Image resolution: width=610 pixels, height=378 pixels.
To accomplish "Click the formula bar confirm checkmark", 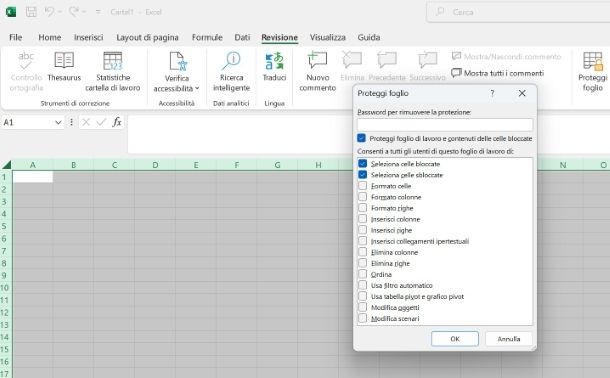I will pos(101,122).
